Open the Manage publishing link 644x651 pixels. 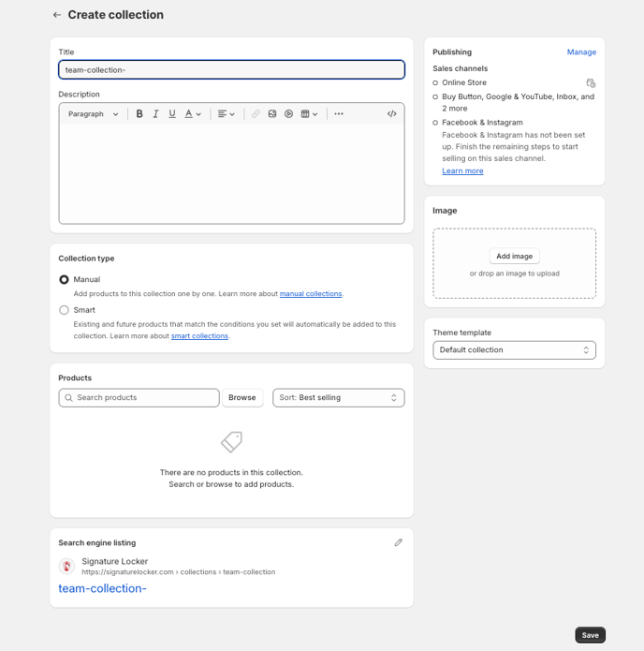(580, 52)
